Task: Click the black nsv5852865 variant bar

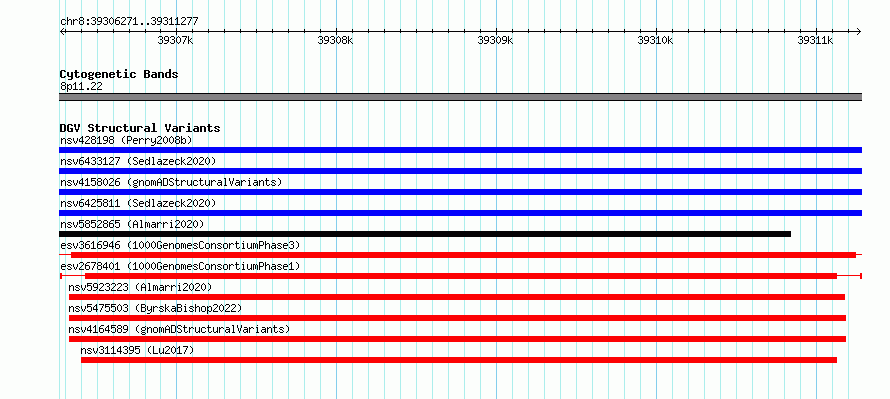Action: (425, 234)
